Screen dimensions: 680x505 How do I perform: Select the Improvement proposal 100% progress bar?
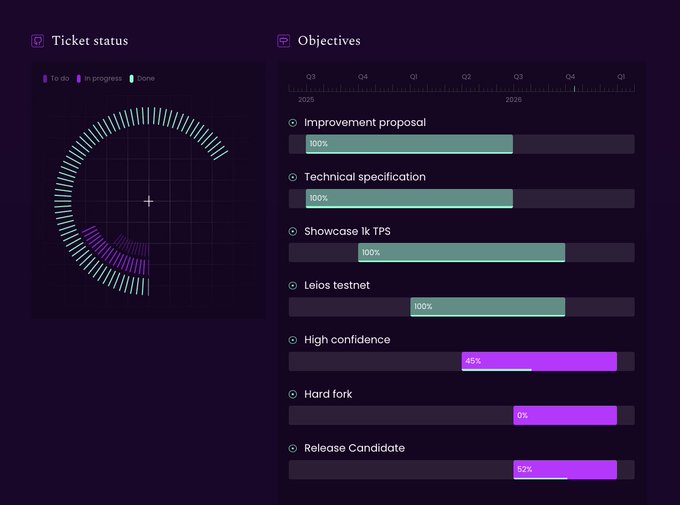(x=409, y=144)
